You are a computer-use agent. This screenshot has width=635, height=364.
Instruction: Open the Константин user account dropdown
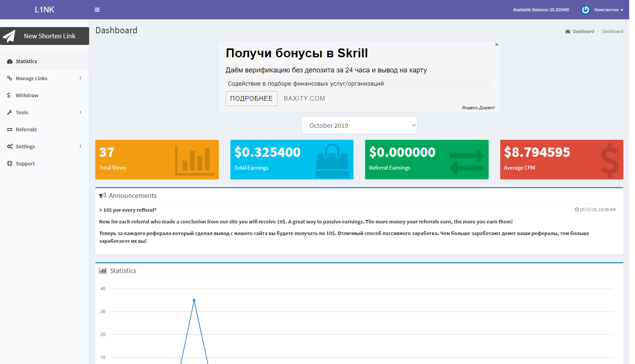(608, 10)
